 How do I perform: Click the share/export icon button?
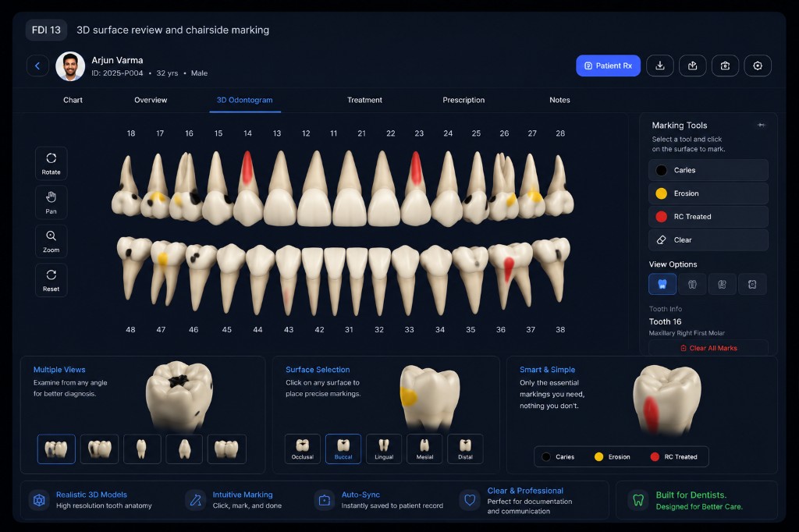pyautogui.click(x=693, y=66)
